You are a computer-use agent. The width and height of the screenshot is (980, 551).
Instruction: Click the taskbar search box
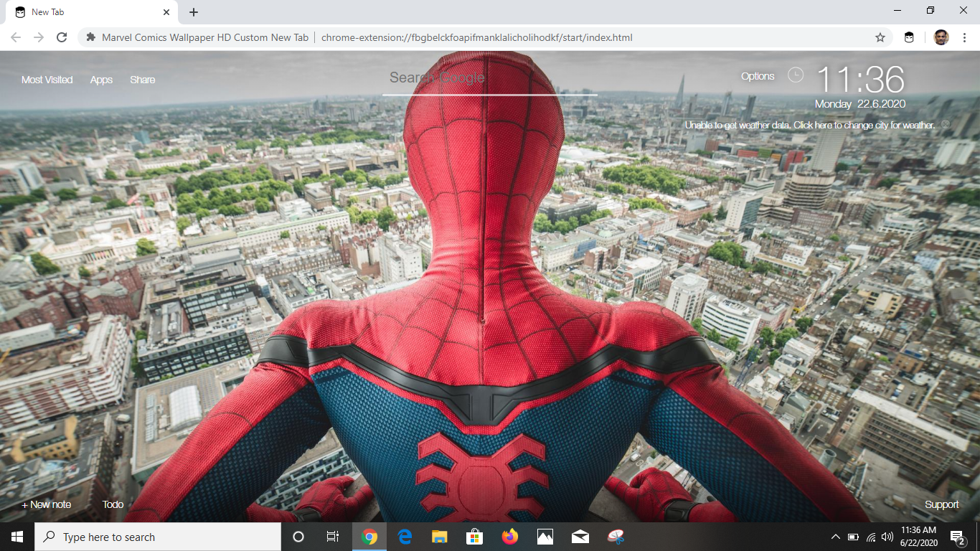click(158, 537)
